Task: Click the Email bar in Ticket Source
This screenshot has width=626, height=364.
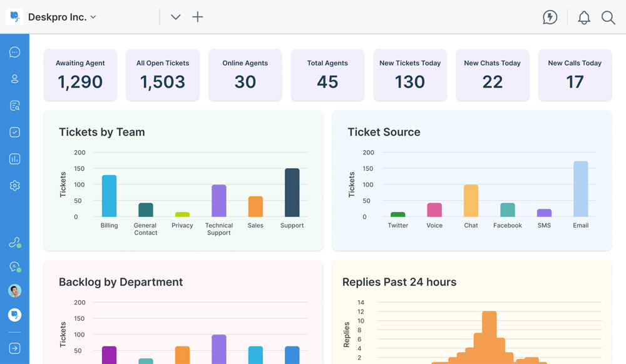Action: pyautogui.click(x=580, y=189)
